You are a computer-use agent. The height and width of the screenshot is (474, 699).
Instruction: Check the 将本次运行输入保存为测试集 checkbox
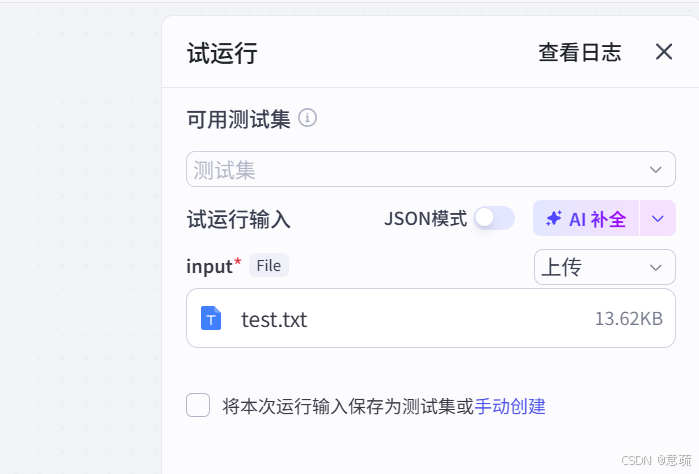(198, 405)
